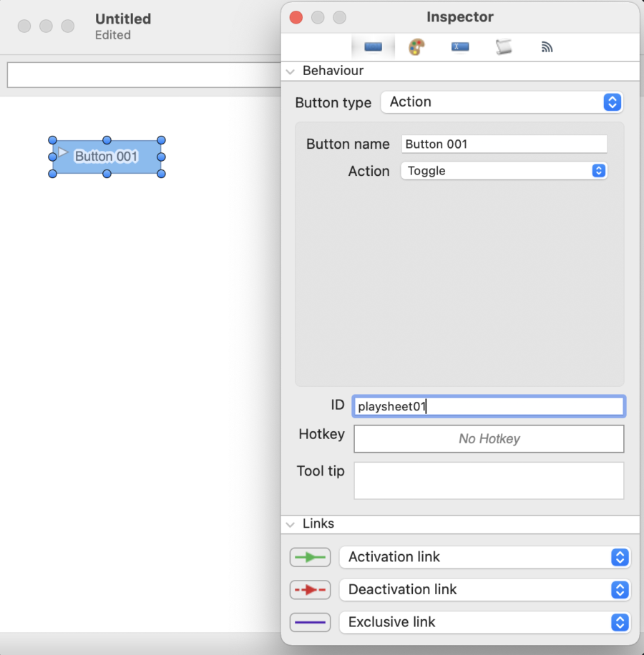The image size is (644, 655).
Task: Select Button 001 on the canvas
Action: point(107,156)
